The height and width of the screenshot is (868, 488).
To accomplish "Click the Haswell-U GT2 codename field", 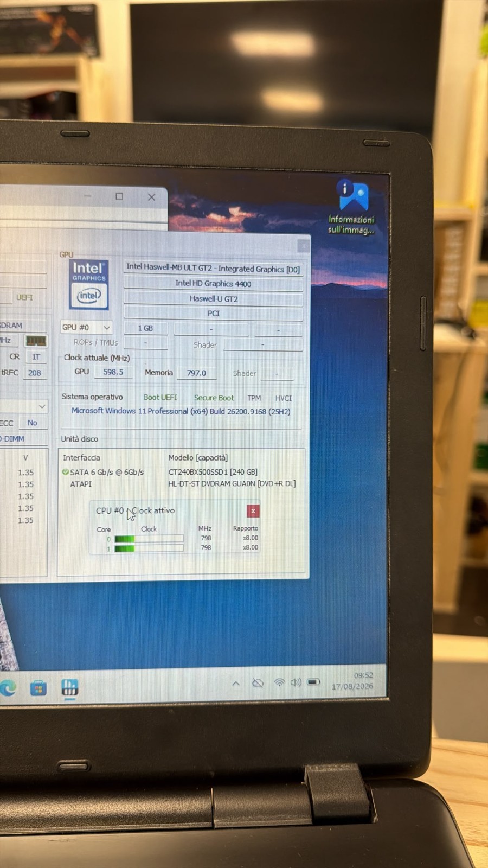I will pos(213,298).
